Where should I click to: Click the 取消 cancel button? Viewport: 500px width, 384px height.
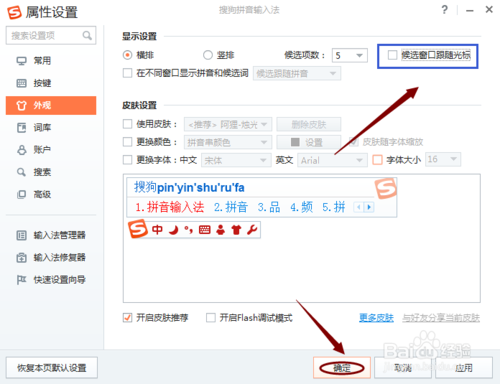[403, 368]
